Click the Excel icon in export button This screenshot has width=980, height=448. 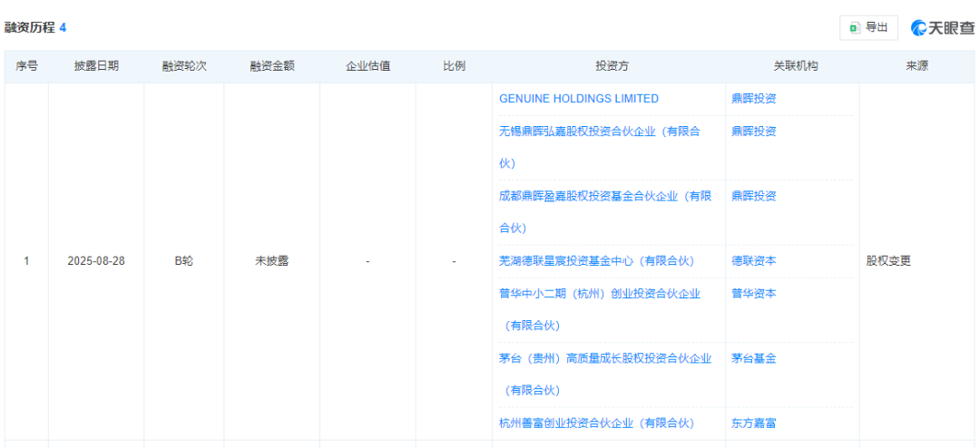(855, 28)
